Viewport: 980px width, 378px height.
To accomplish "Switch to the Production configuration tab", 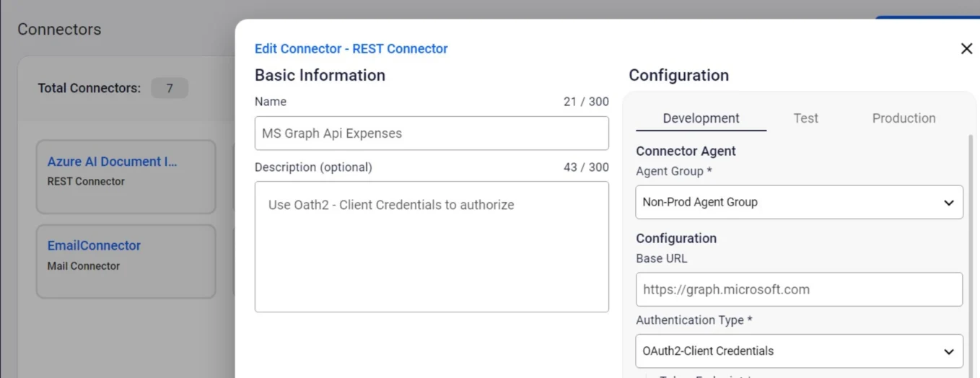I will (904, 118).
